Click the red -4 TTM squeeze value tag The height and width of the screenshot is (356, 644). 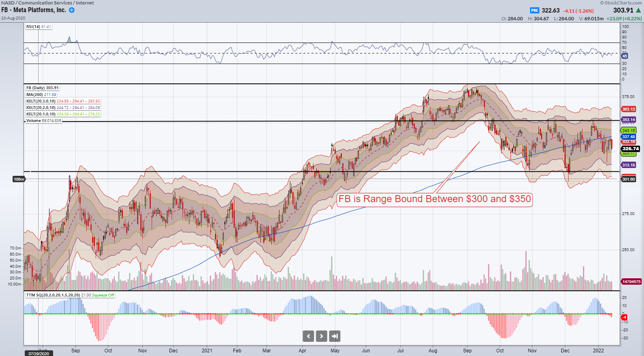click(x=625, y=317)
